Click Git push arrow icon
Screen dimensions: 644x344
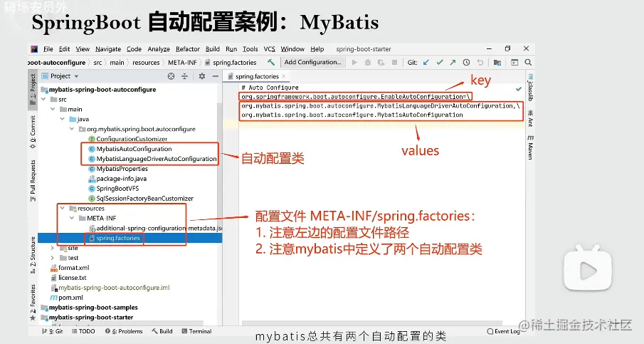[453, 63]
